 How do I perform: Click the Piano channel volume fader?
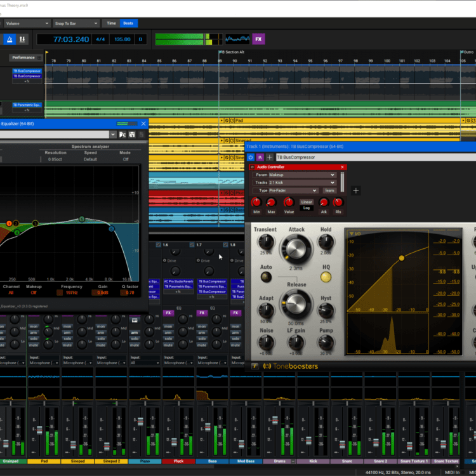140,421
